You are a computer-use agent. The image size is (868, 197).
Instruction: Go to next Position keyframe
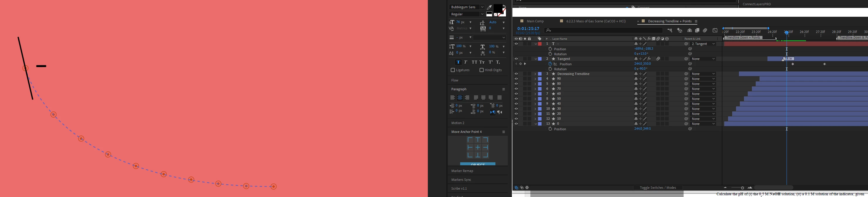coord(525,64)
